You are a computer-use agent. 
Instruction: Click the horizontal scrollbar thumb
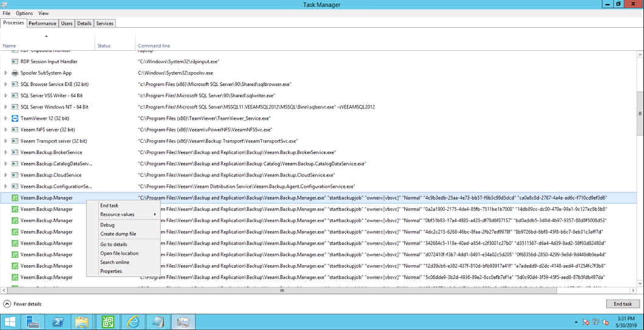[282, 290]
